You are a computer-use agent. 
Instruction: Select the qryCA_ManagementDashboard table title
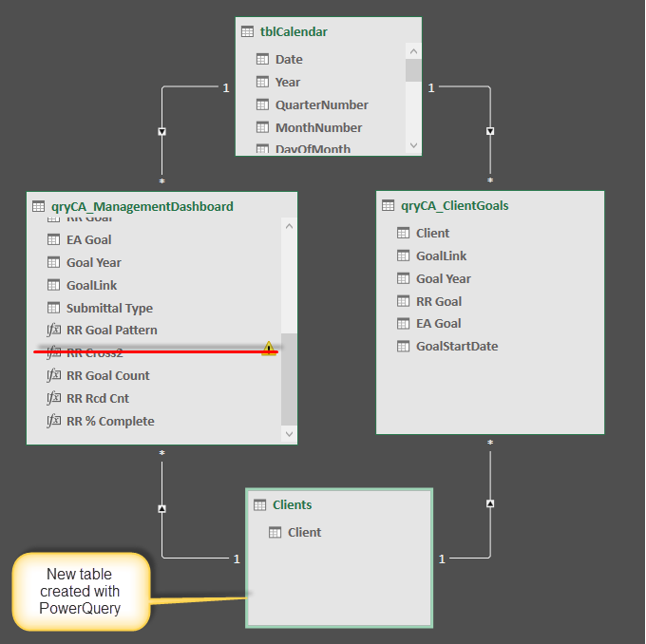click(142, 206)
